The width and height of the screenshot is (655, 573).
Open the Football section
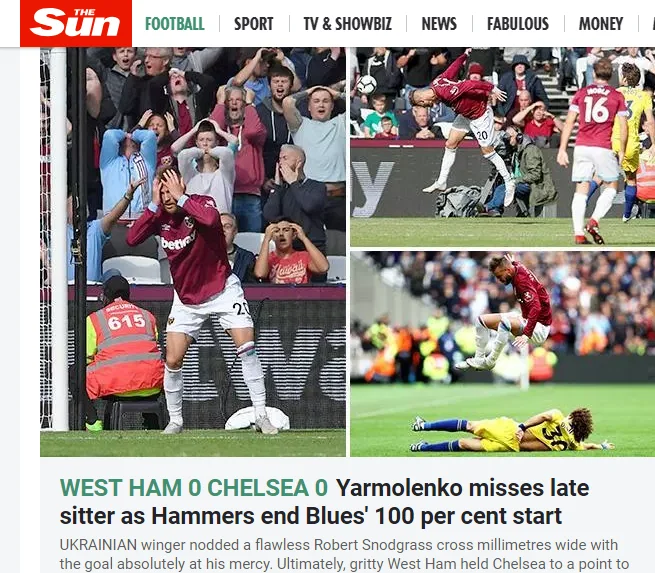coord(175,24)
